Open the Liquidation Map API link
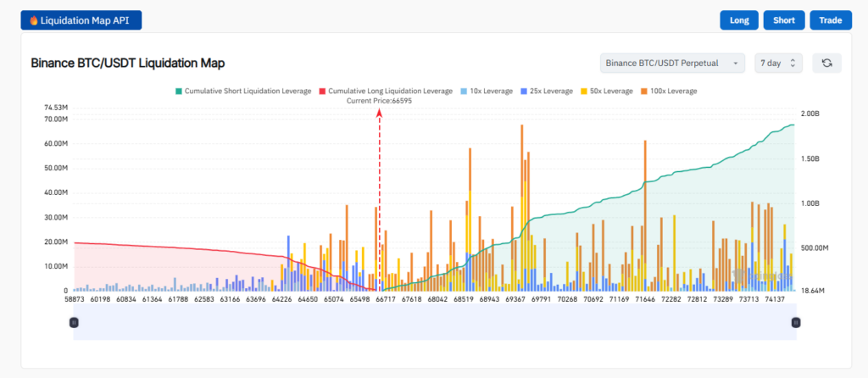The image size is (868, 378). point(81,20)
